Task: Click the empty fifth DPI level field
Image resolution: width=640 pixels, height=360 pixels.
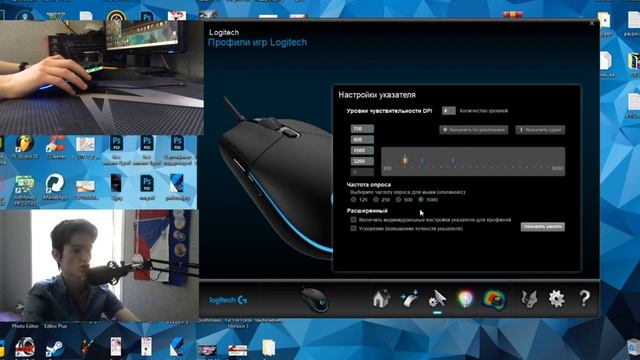Action: pyautogui.click(x=362, y=172)
